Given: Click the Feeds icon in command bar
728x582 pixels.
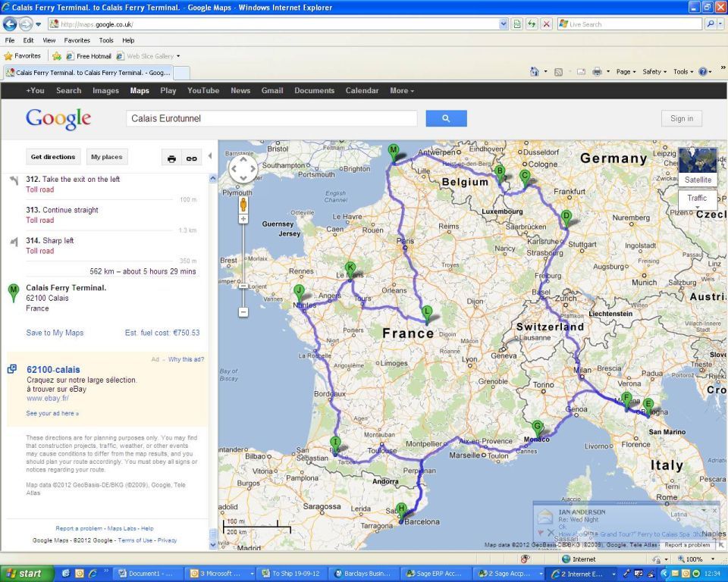Looking at the screenshot, I should [x=559, y=71].
